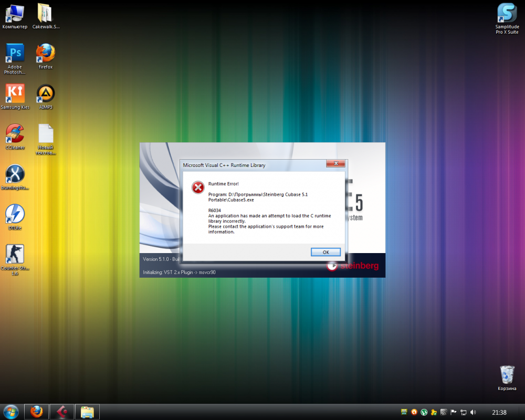Click the Cubase taskbar button
The image size is (525, 420).
(62, 412)
